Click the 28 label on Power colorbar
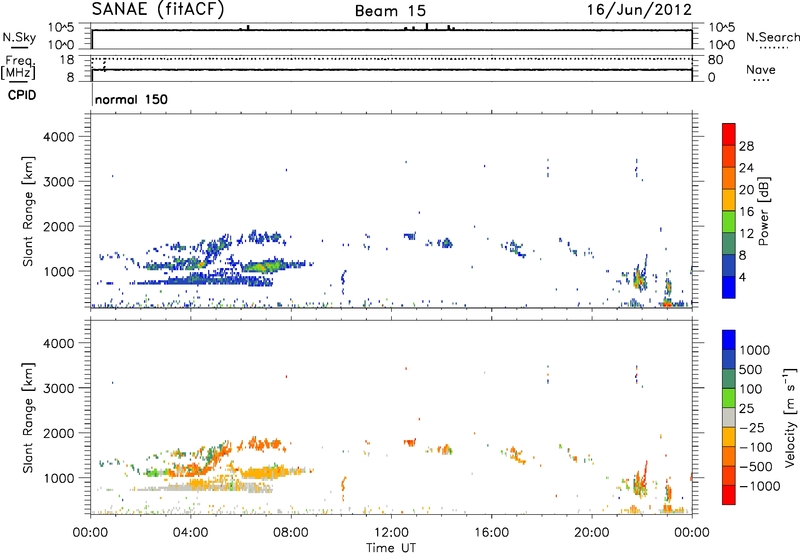The width and height of the screenshot is (800, 554). (746, 146)
